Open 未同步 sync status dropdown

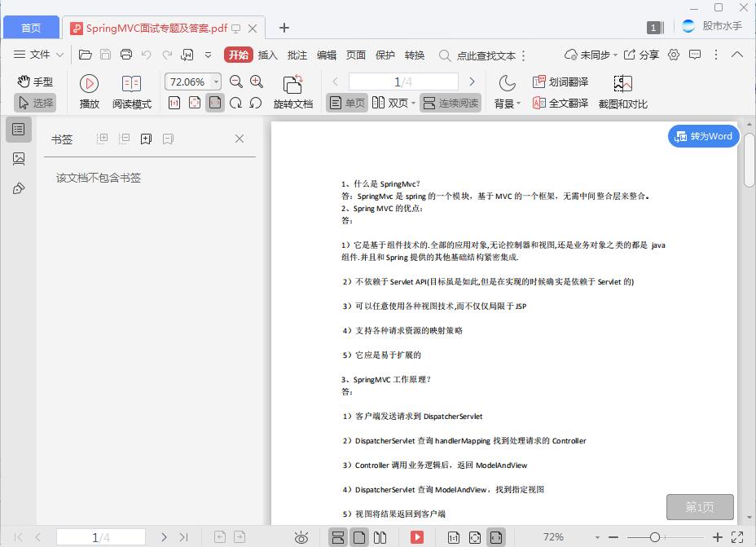591,55
